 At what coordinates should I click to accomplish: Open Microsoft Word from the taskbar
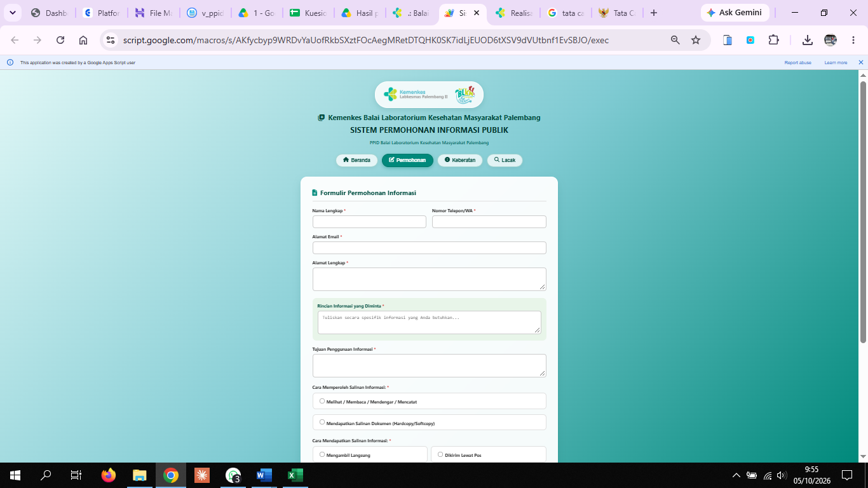coord(264,475)
